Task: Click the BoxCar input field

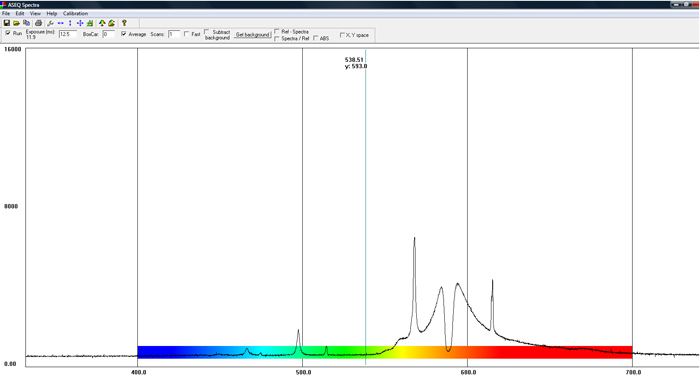Action: pos(109,34)
